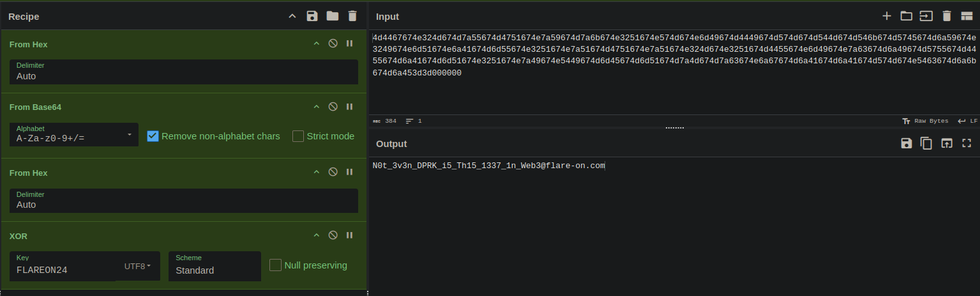
Task: Load a recipe via folder icon
Action: coord(332,16)
